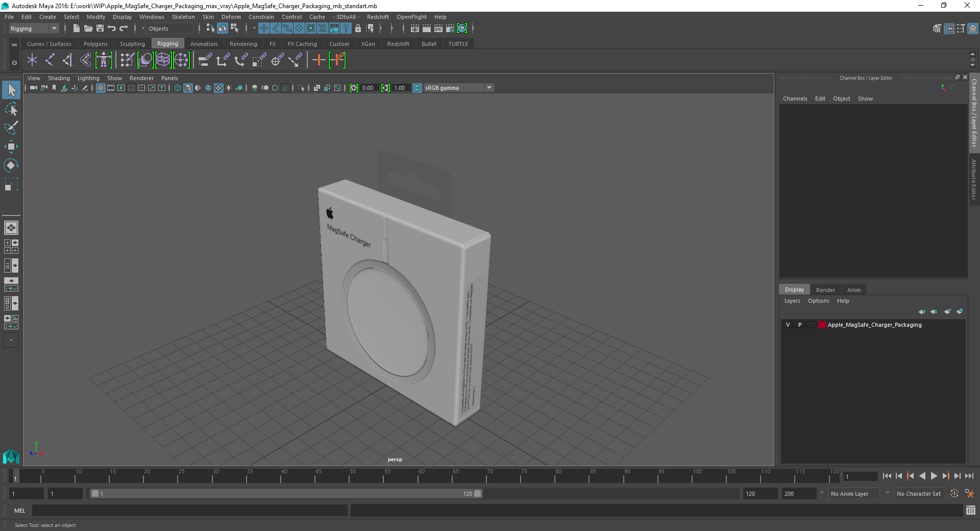This screenshot has width=980, height=531.
Task: Switch to the Anim layer tab
Action: pos(854,289)
